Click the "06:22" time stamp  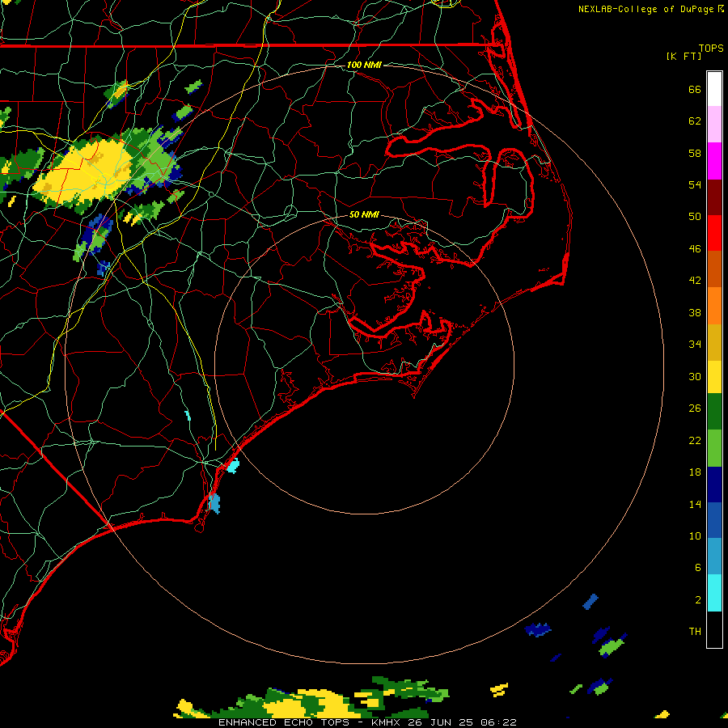pyautogui.click(x=498, y=722)
